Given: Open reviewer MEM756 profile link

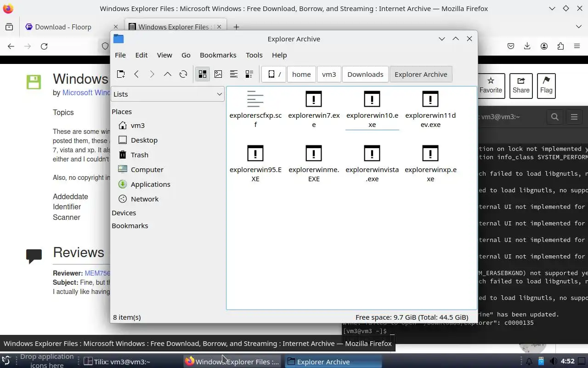Looking at the screenshot, I should (97, 273).
